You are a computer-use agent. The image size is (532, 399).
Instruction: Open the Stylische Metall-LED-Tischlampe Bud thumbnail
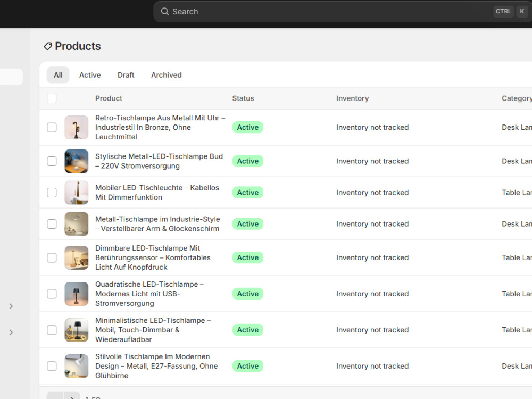(76, 161)
